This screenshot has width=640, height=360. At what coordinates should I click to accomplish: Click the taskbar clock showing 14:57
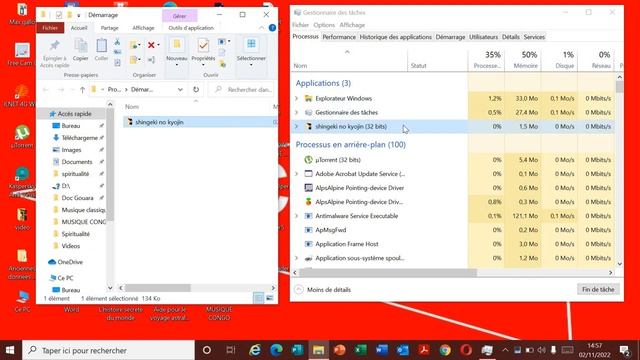pyautogui.click(x=594, y=350)
